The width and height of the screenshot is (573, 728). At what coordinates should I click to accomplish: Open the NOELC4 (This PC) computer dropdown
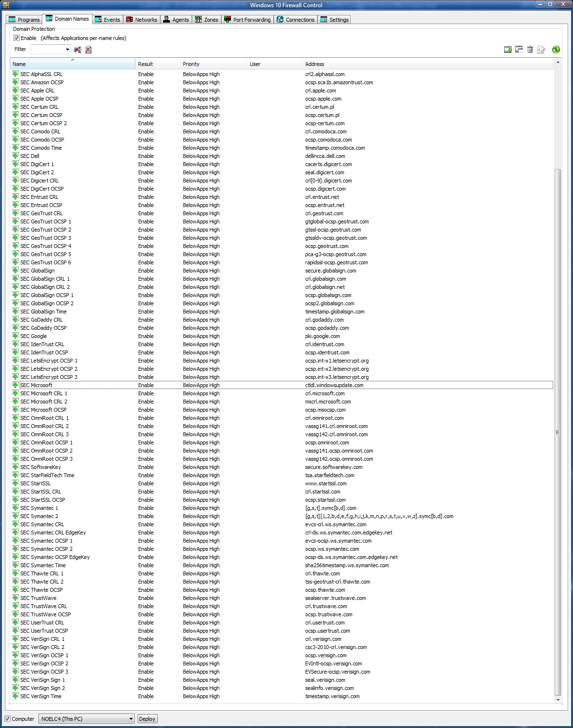[130, 719]
